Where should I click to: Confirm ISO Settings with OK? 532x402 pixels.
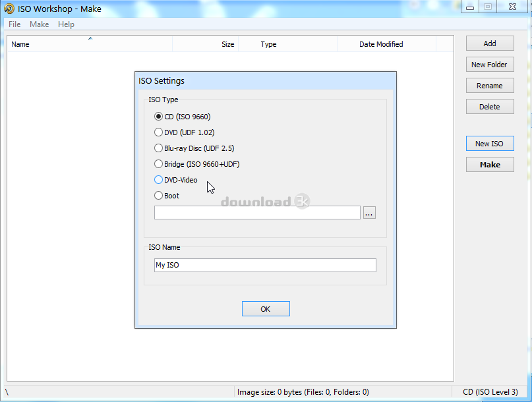tap(266, 308)
